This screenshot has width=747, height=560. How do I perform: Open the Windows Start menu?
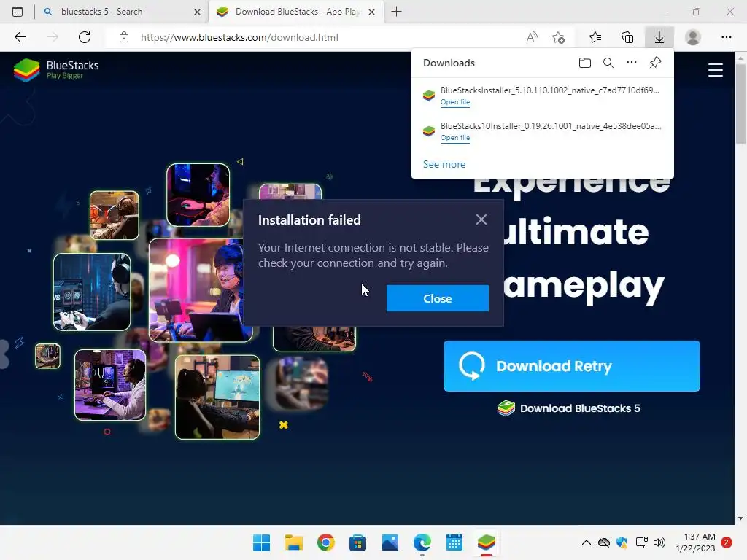coord(261,542)
